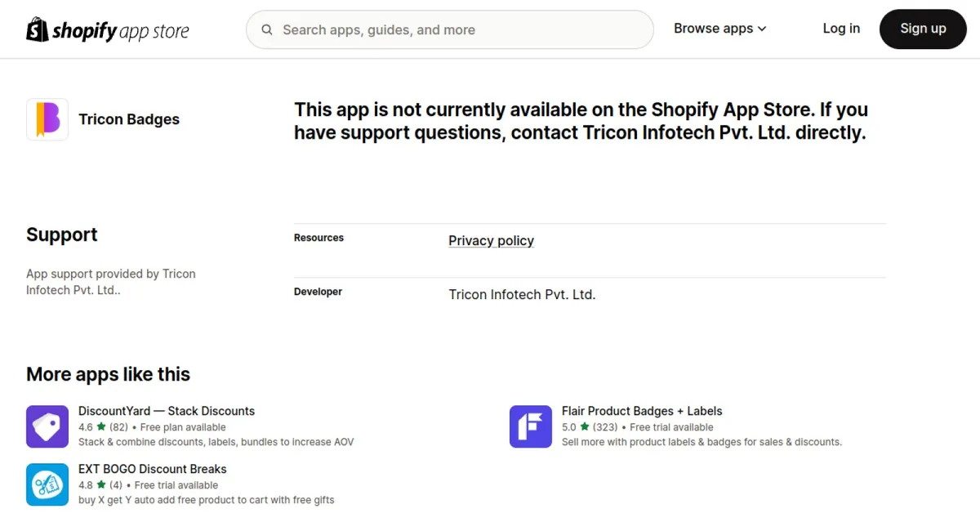Click the Tricon Badges app icon
Image resolution: width=980 pixels, height=531 pixels.
point(47,119)
